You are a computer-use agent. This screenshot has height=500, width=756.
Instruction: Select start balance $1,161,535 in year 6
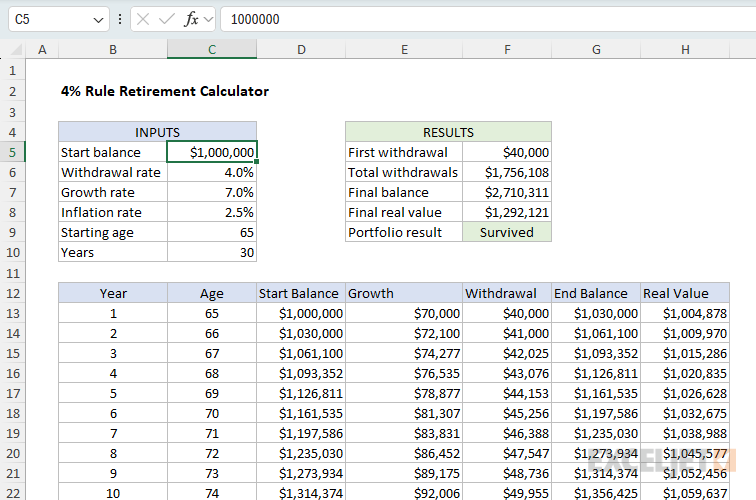pos(301,413)
